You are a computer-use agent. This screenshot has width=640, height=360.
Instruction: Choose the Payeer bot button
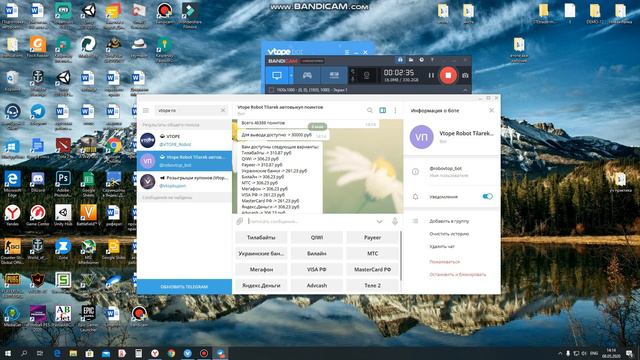(x=372, y=237)
